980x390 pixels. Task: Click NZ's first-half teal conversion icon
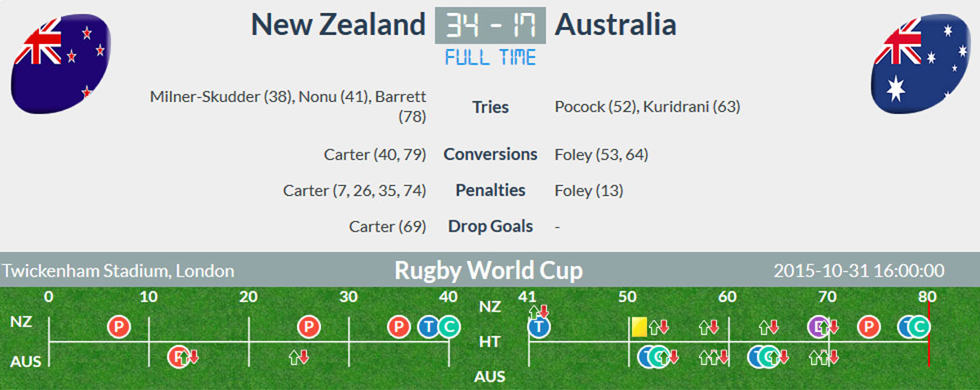448,327
